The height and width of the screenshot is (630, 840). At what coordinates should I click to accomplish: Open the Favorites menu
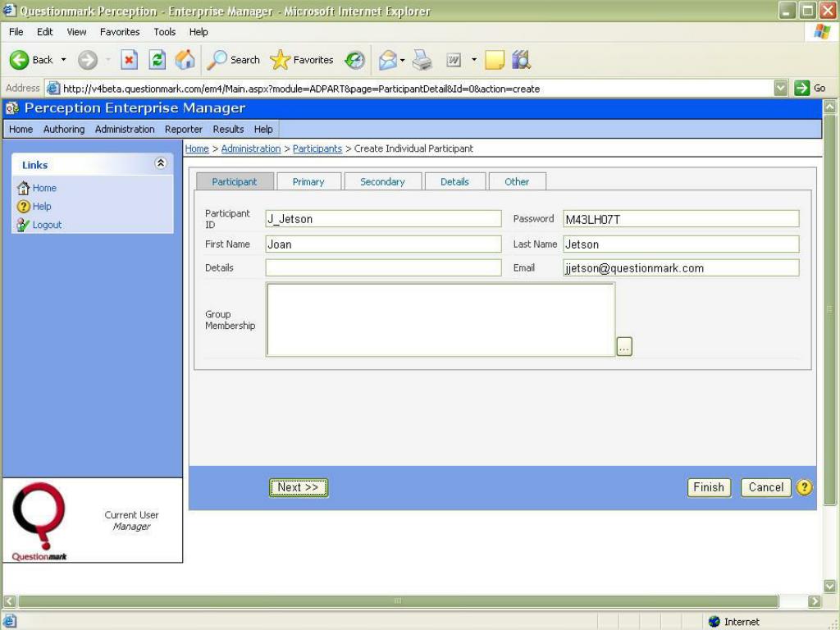[120, 32]
